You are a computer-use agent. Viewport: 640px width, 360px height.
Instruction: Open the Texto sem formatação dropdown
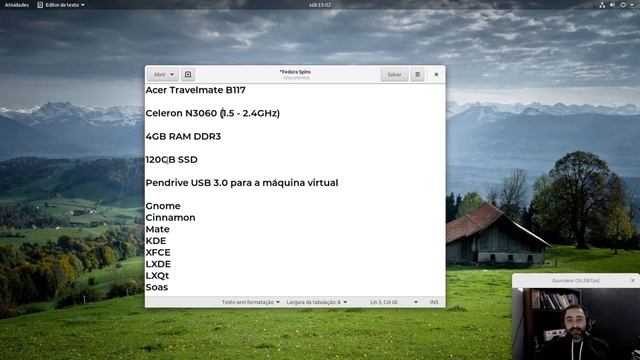click(x=251, y=302)
